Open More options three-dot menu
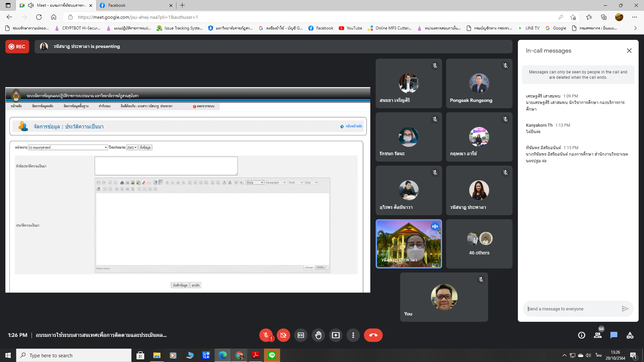Image resolution: width=644 pixels, height=362 pixels. [353, 335]
